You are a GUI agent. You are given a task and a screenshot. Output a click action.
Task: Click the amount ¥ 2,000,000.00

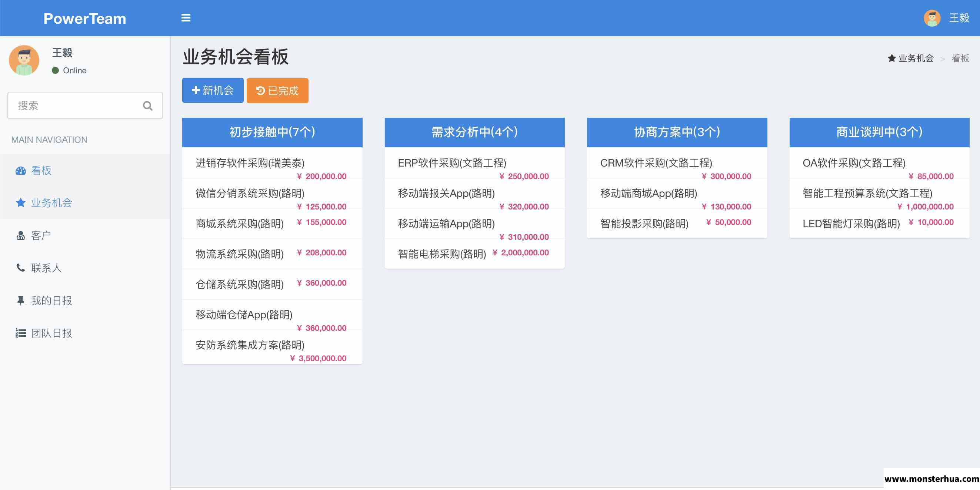coord(520,252)
